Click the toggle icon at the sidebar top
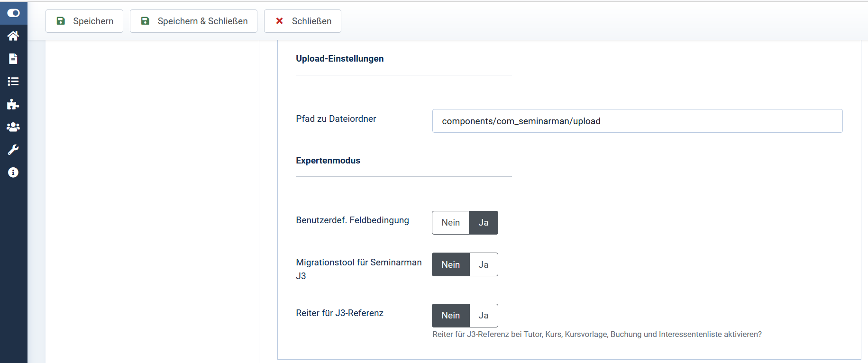The image size is (868, 363). tap(14, 13)
